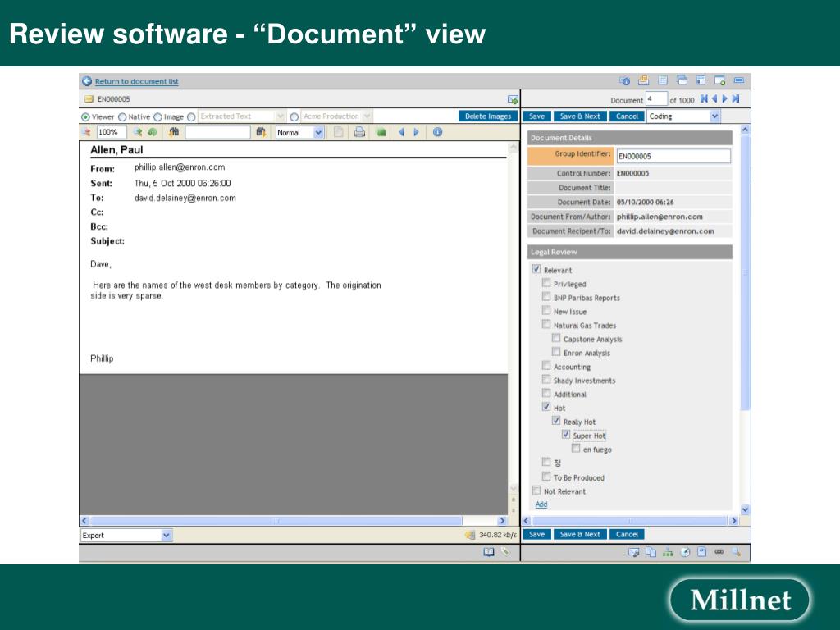Click the top Save button

pyautogui.click(x=536, y=116)
